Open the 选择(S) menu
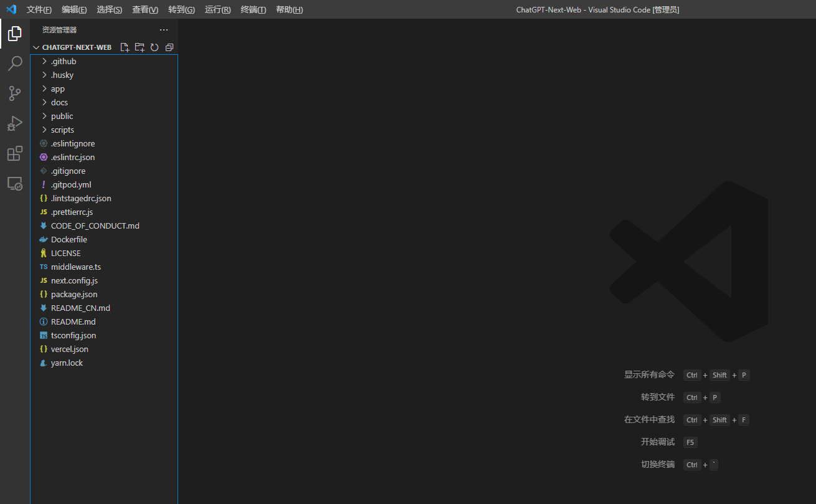The height and width of the screenshot is (504, 816). (x=110, y=9)
